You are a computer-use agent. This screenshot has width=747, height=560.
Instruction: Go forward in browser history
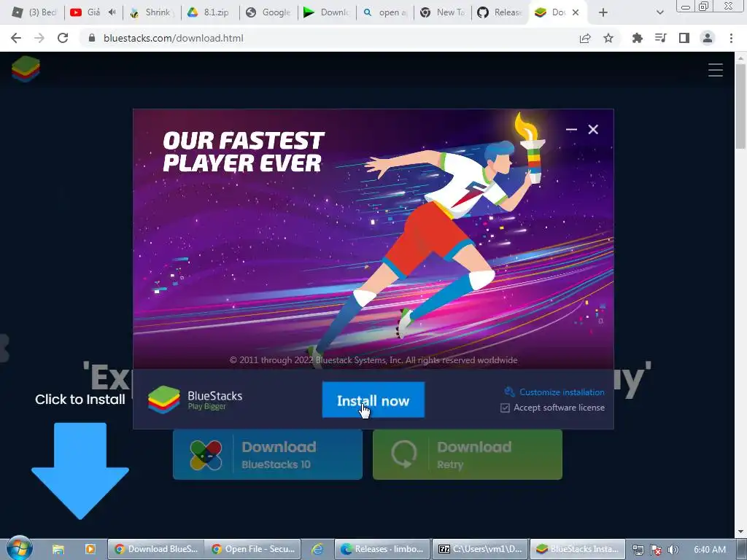click(39, 38)
